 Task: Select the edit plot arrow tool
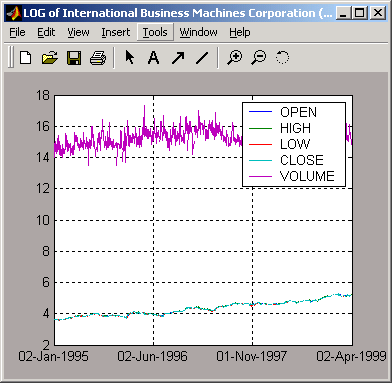point(130,57)
